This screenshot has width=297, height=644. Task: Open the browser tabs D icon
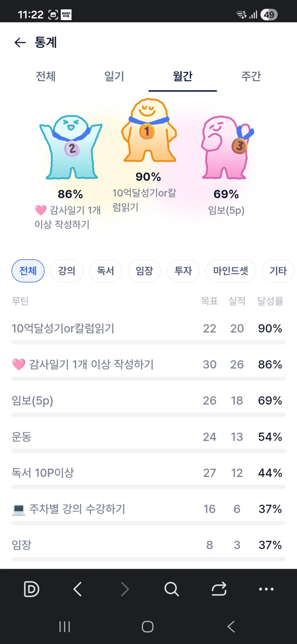coord(31,589)
